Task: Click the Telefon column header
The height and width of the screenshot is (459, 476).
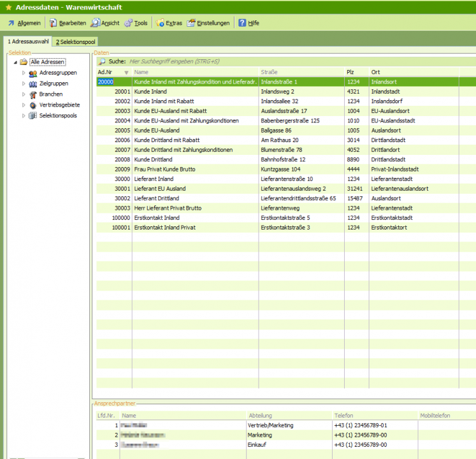Action: click(375, 416)
